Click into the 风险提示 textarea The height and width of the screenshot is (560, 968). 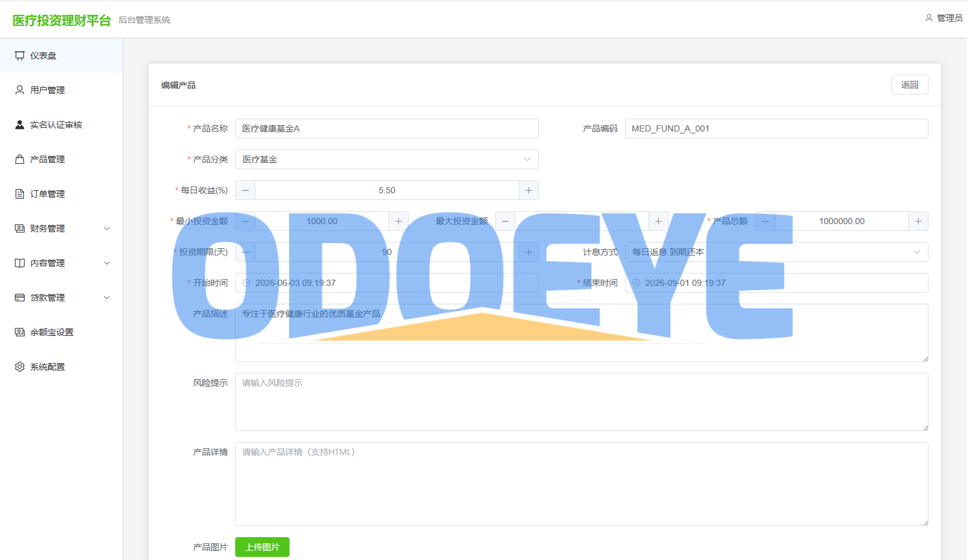[582, 402]
